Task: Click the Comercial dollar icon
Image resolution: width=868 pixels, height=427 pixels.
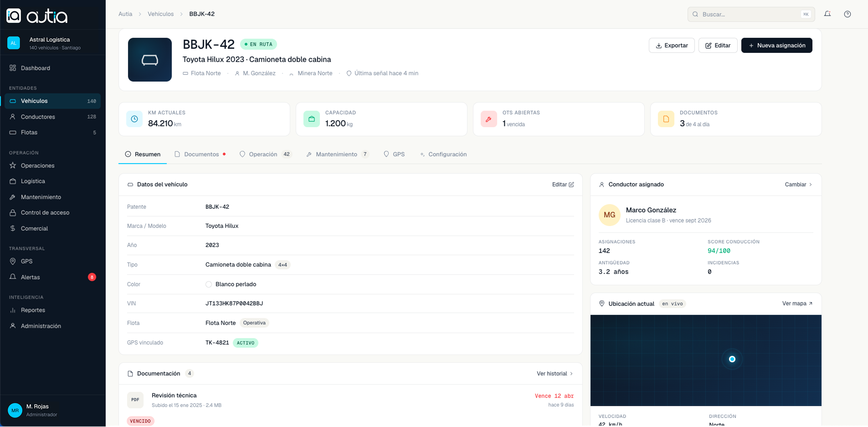Action: pos(13,228)
